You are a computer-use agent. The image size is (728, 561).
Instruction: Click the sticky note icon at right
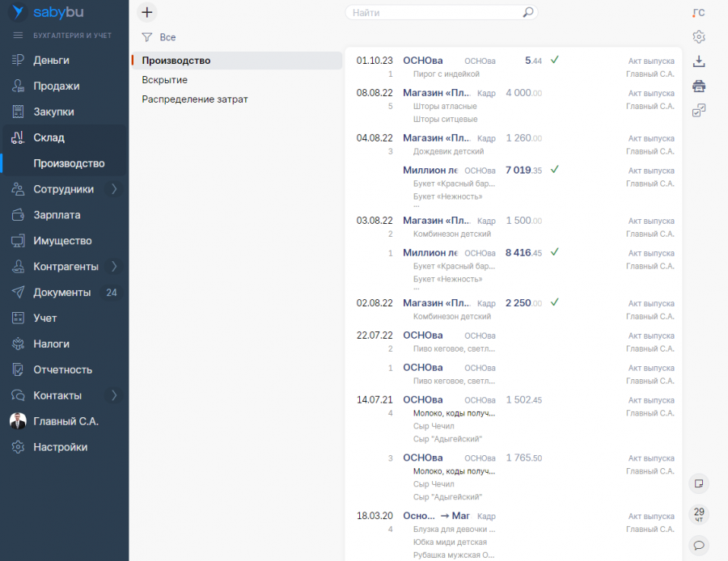pyautogui.click(x=699, y=483)
